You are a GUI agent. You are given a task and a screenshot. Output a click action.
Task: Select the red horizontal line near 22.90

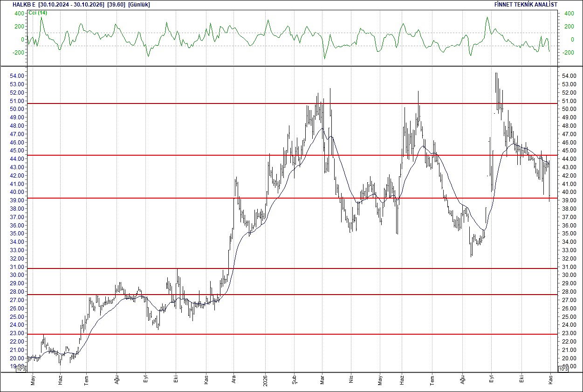[292, 334]
